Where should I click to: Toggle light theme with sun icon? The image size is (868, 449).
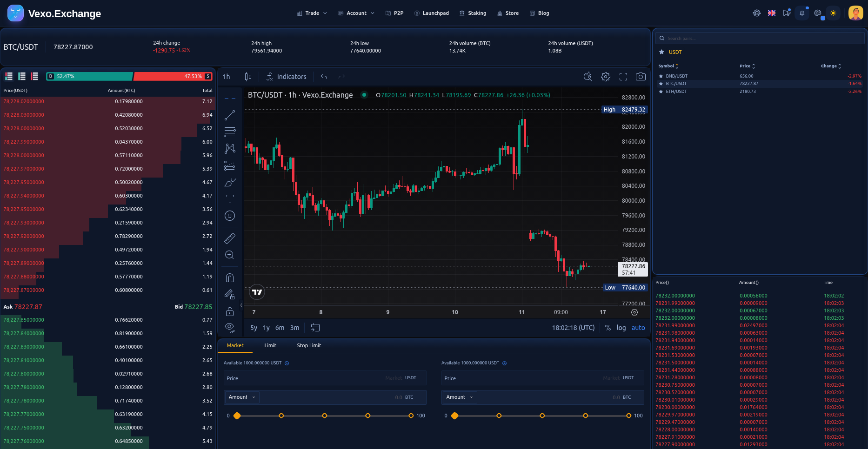(833, 13)
